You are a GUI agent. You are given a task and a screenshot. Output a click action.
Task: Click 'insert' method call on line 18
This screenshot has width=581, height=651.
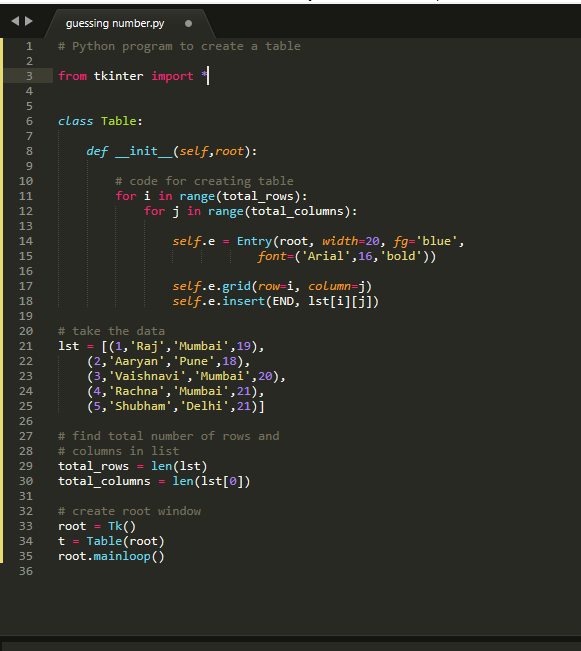point(244,301)
